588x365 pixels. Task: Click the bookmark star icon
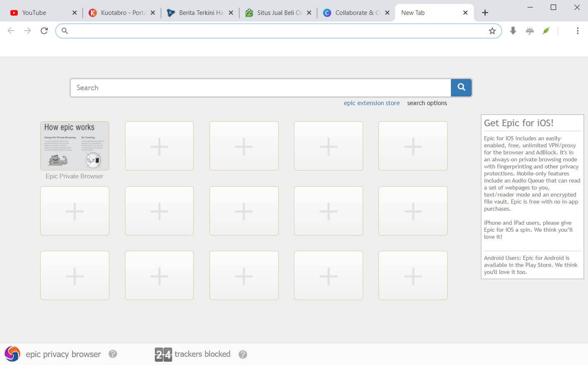[x=492, y=31]
